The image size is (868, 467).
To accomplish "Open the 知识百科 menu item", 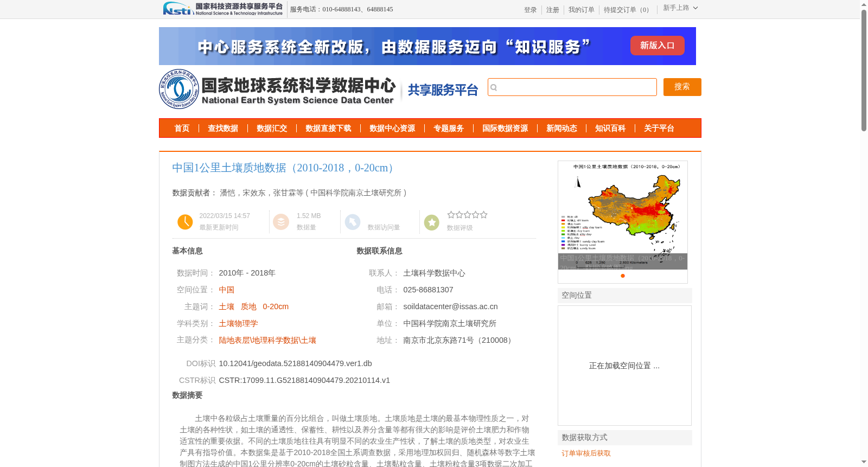I will point(610,129).
